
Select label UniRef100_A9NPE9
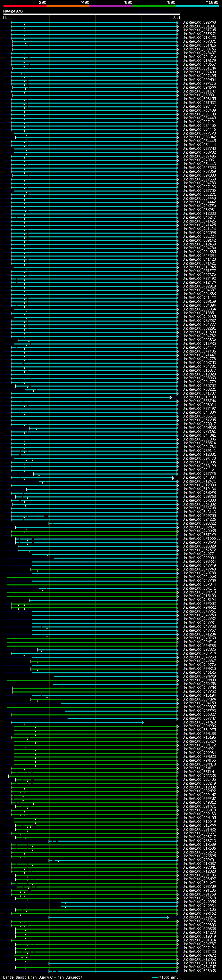tap(199, 592)
